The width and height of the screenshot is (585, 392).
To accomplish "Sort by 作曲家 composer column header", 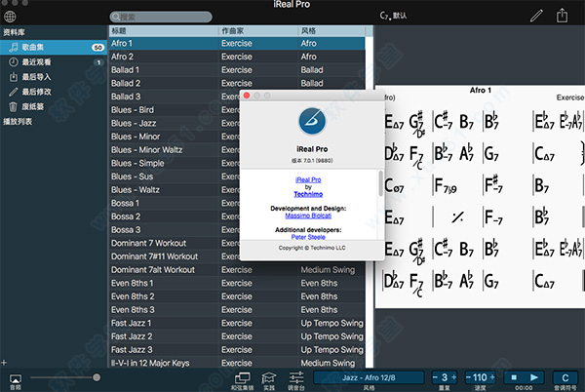I will [x=258, y=31].
